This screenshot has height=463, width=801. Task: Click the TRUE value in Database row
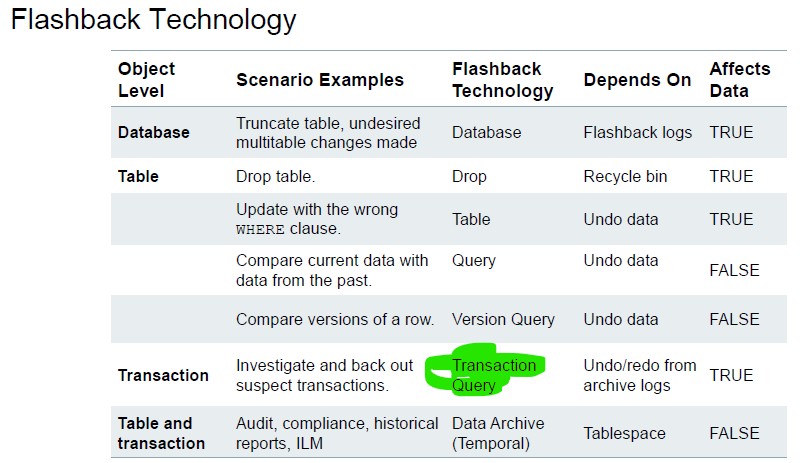(x=731, y=132)
